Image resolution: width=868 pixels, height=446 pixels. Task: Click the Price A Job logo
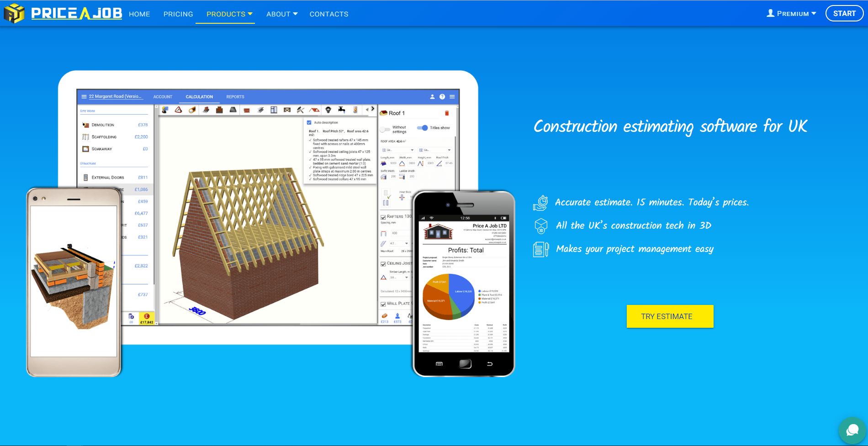63,13
